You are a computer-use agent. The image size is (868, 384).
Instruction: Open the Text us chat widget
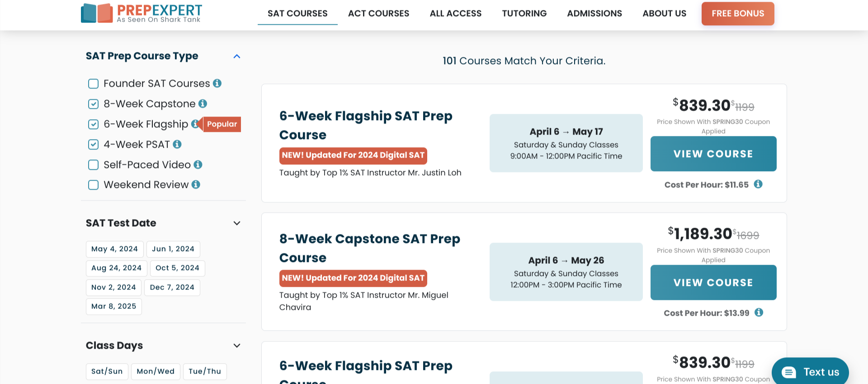click(810, 372)
